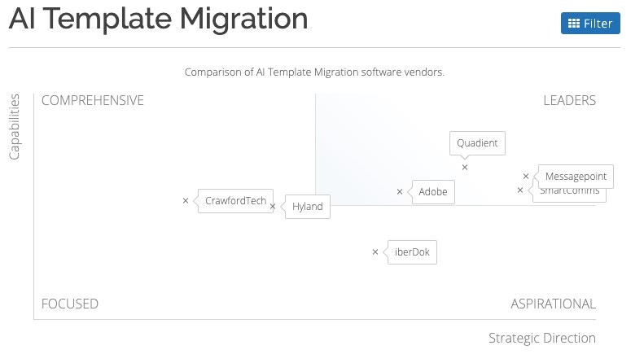
Task: Select the iberDok vendor label
Action: click(x=412, y=252)
